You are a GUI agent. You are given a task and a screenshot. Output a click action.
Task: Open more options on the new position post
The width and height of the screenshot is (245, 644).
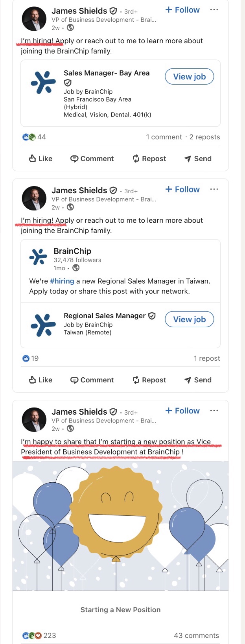214,411
